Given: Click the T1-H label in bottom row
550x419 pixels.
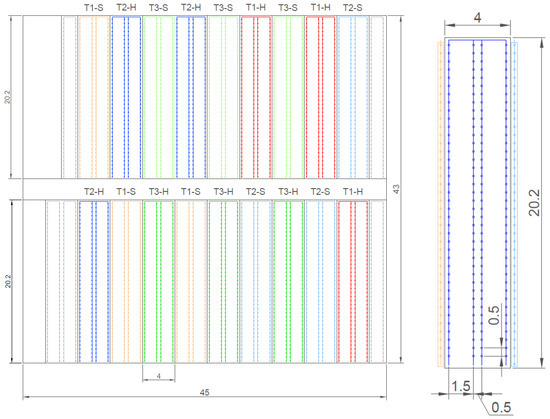Looking at the screenshot, I should (353, 192).
